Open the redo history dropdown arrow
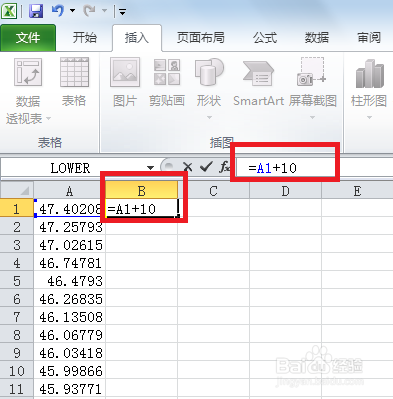 tap(104, 11)
